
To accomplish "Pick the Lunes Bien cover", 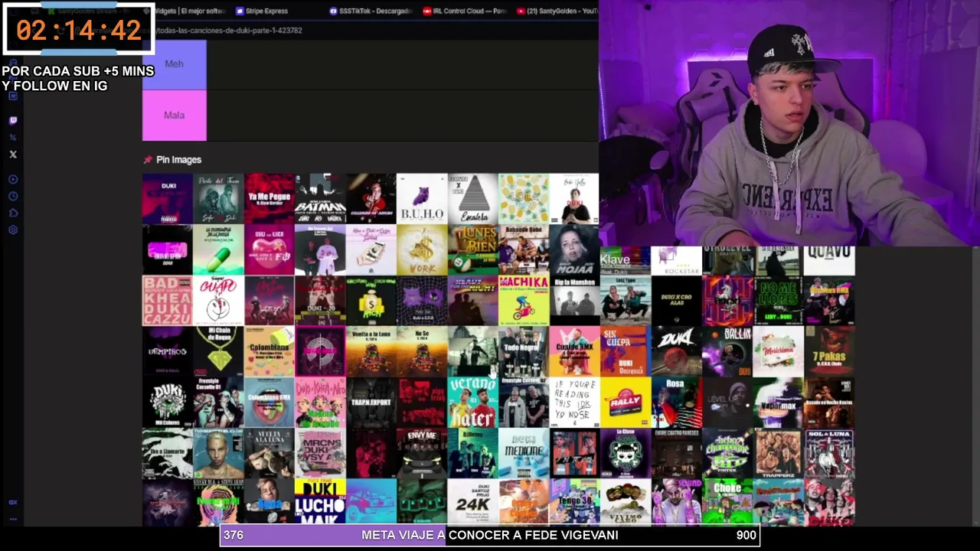I will point(472,249).
